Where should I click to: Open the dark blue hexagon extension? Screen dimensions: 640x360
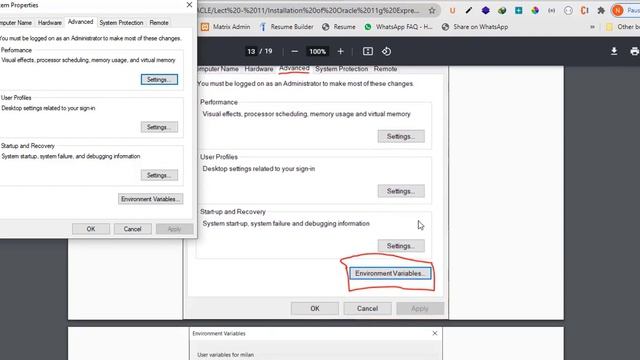485,11
